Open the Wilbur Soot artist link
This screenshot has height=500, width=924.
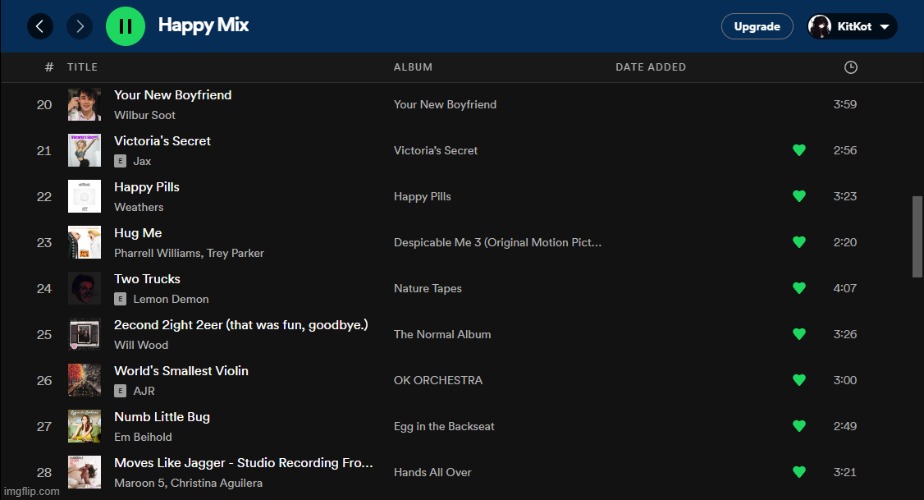coord(144,115)
